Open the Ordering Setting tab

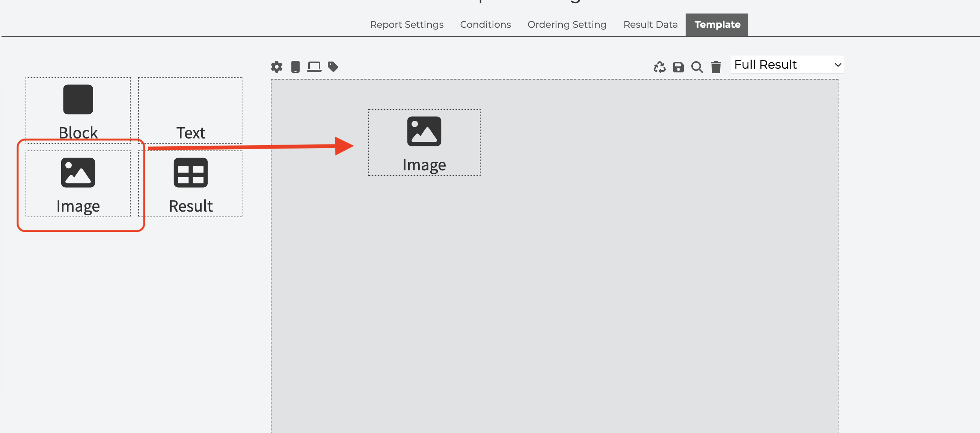567,25
